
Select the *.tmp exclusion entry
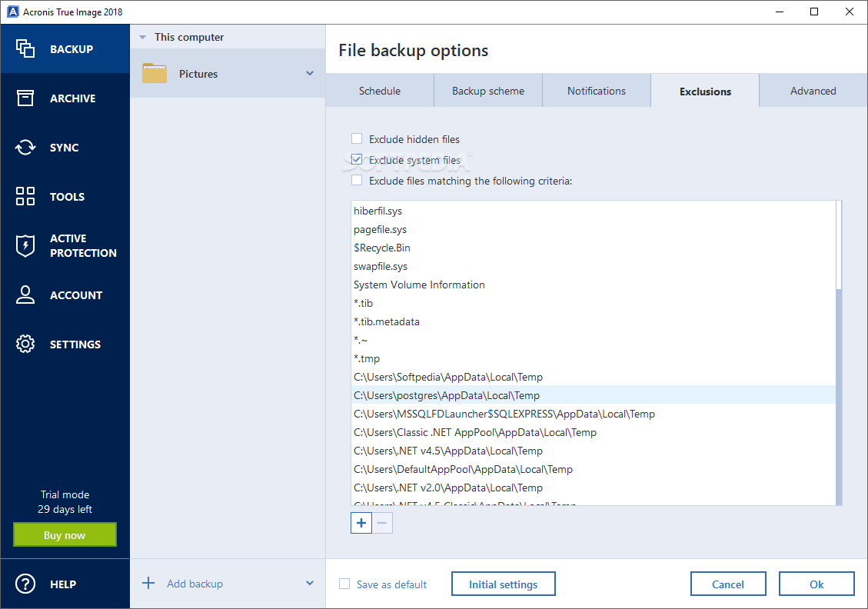tap(593, 358)
